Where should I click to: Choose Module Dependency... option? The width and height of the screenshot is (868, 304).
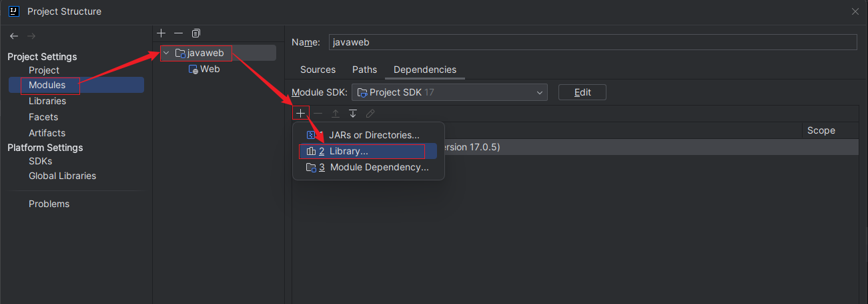(379, 168)
